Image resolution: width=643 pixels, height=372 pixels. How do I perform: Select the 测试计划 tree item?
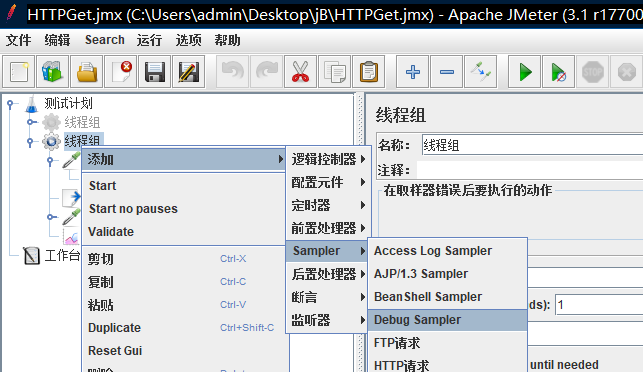pos(68,103)
